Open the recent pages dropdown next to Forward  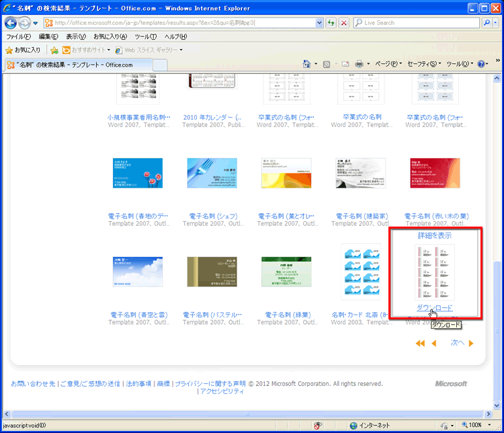point(36,23)
